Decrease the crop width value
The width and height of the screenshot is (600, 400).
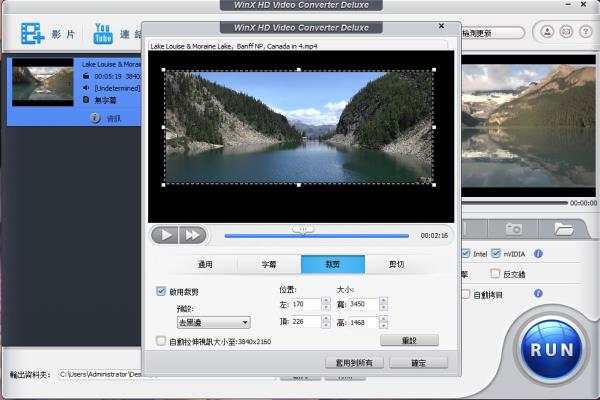(x=383, y=307)
